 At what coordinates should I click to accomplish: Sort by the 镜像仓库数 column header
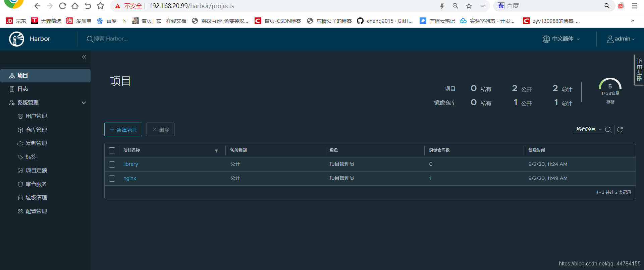[439, 150]
